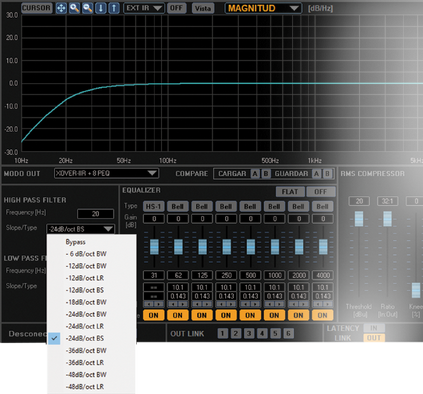Collapse the high pass Slope/Type dropdown
Screen dimensions: 423x394
point(81,229)
